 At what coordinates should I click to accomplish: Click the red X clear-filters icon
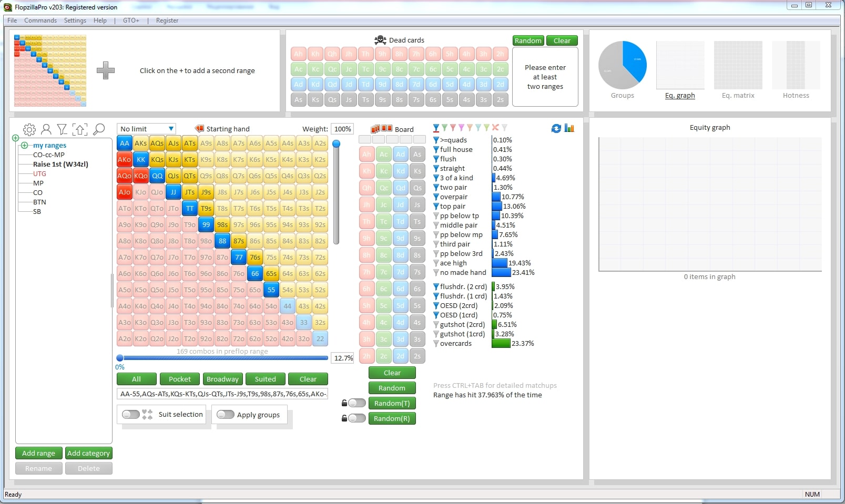coord(495,128)
